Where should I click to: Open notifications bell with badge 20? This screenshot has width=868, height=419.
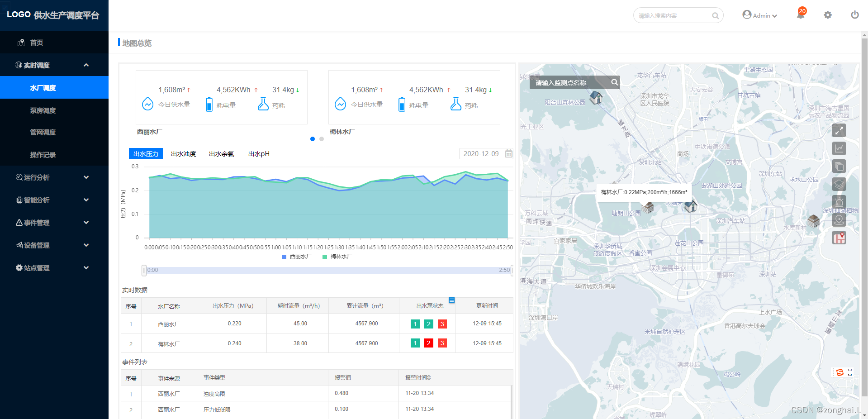pyautogui.click(x=801, y=14)
